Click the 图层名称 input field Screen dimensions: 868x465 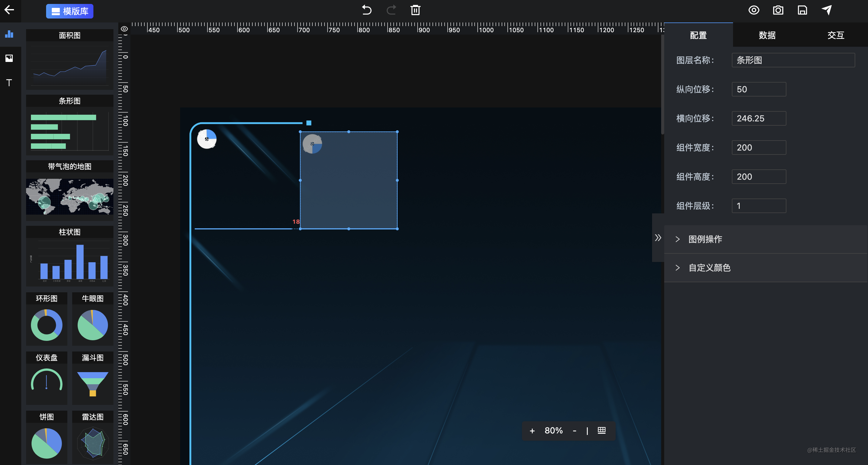(x=793, y=60)
